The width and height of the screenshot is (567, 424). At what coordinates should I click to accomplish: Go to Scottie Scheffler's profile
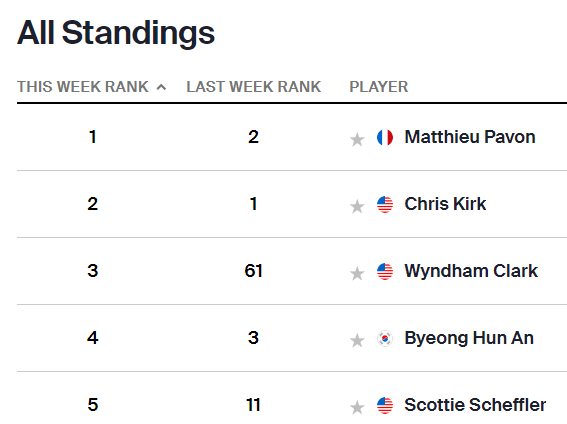coord(475,405)
